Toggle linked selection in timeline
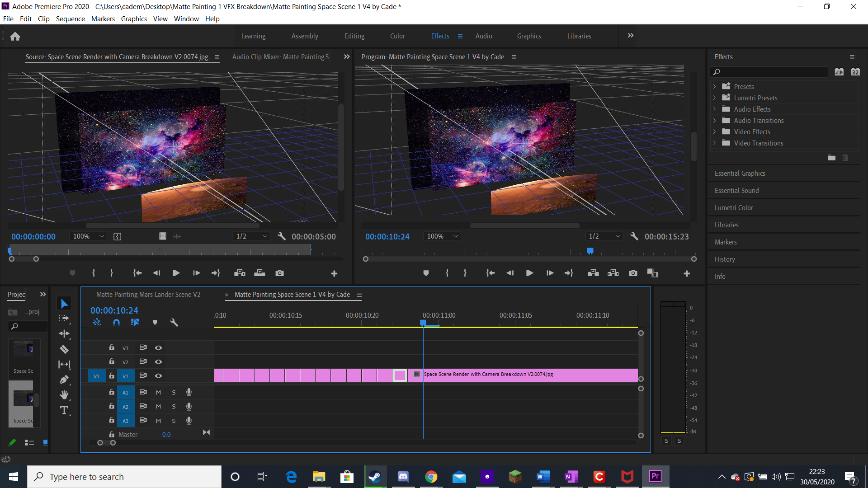This screenshot has height=488, width=868. (x=135, y=323)
